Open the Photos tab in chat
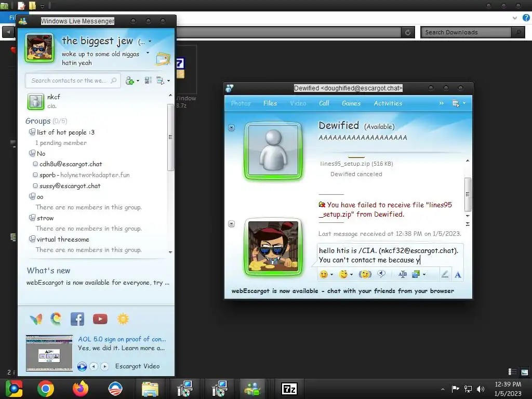This screenshot has height=399, width=532. pyautogui.click(x=241, y=103)
